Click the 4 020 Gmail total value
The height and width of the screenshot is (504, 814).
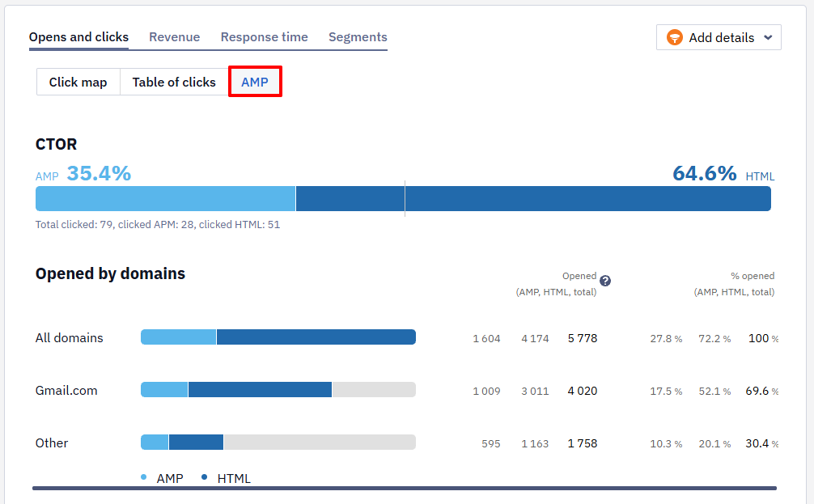(x=583, y=391)
